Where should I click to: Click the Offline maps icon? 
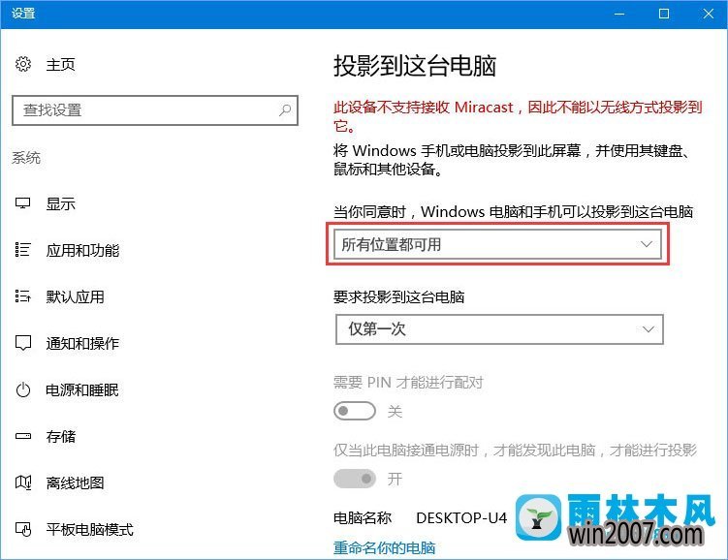23,482
